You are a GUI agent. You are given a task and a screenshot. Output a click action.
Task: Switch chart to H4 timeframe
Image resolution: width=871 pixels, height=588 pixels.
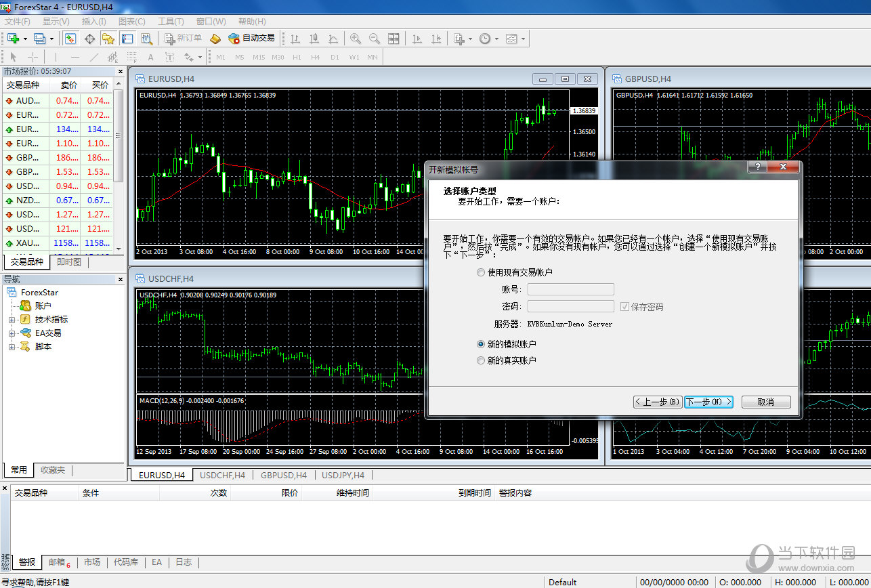(x=315, y=57)
